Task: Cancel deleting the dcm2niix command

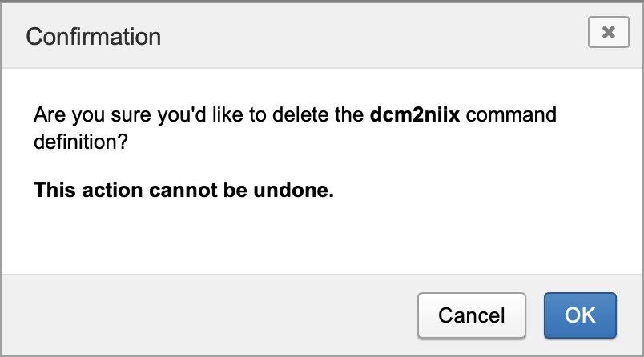Action: (x=472, y=315)
